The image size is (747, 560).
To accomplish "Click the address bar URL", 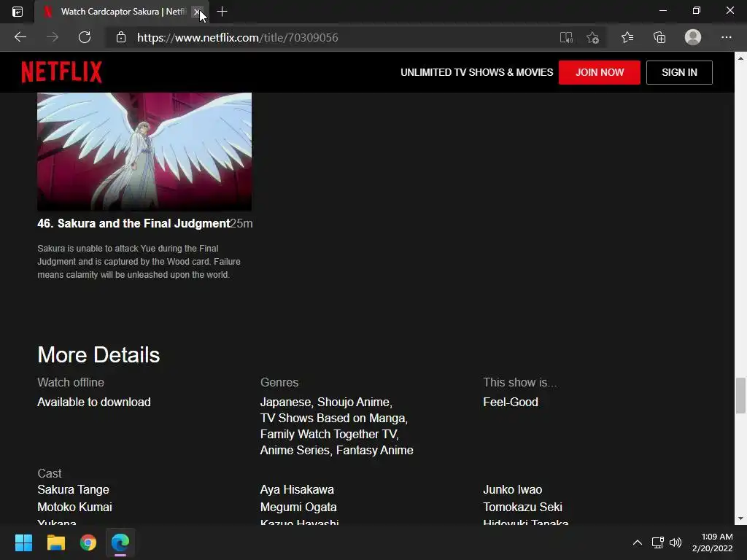I will 238,38.
